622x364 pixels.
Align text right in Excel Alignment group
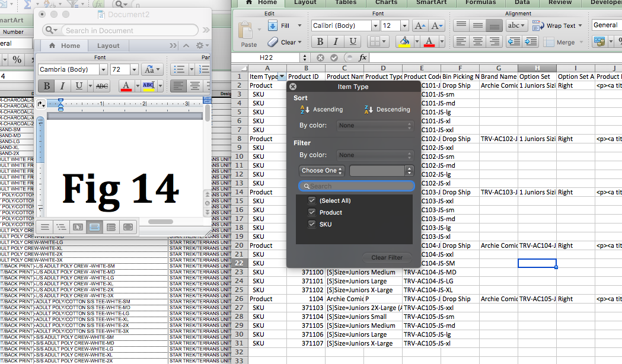coord(494,41)
